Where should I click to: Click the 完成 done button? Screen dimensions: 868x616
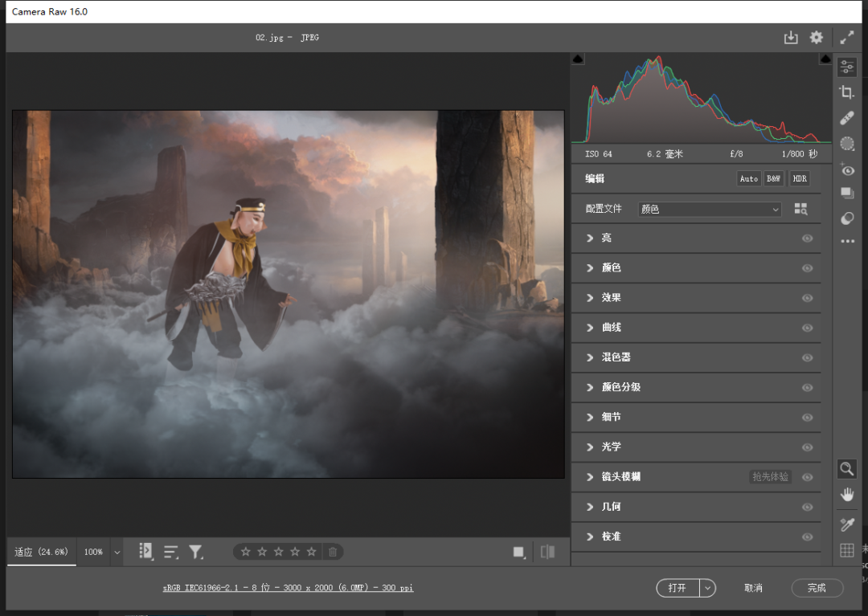817,588
